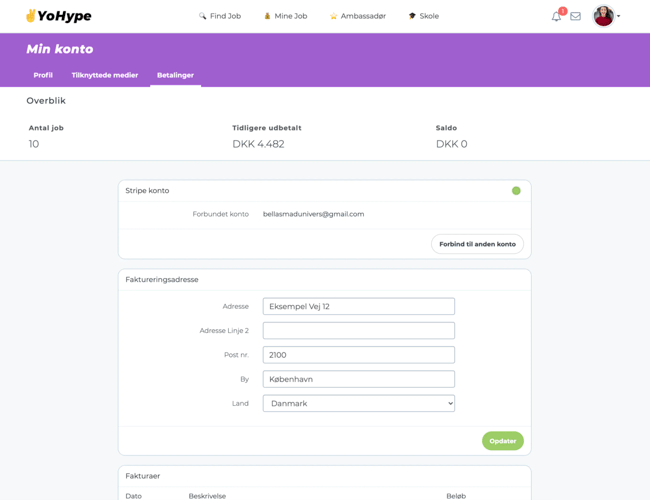Switch to the Profil tab

(43, 75)
